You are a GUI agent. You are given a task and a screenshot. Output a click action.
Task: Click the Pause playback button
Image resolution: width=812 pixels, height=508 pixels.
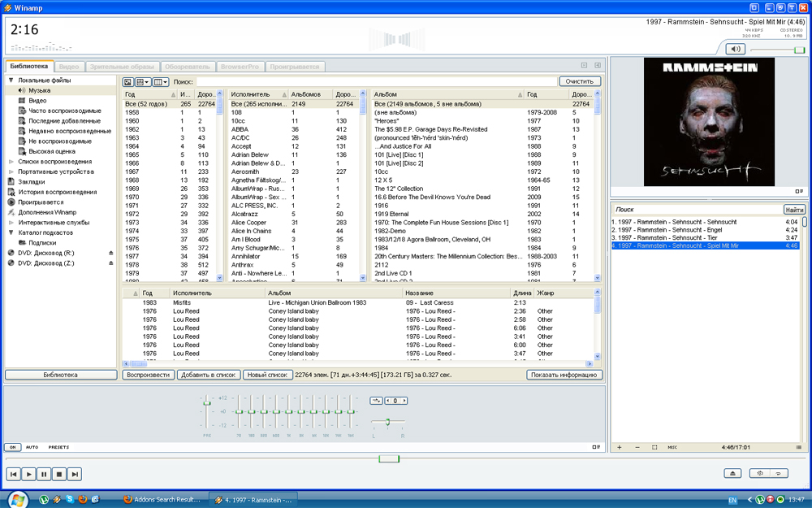coord(44,474)
